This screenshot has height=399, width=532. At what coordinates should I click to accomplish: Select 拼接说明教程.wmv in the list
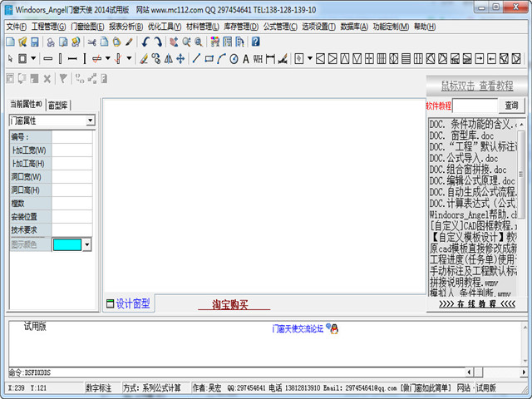click(464, 282)
